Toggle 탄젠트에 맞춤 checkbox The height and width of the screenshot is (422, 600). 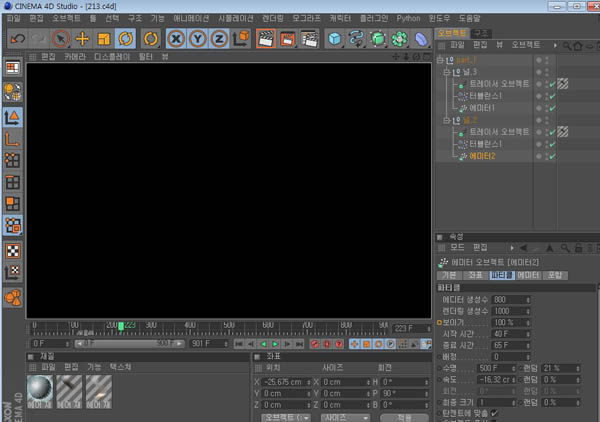[494, 413]
